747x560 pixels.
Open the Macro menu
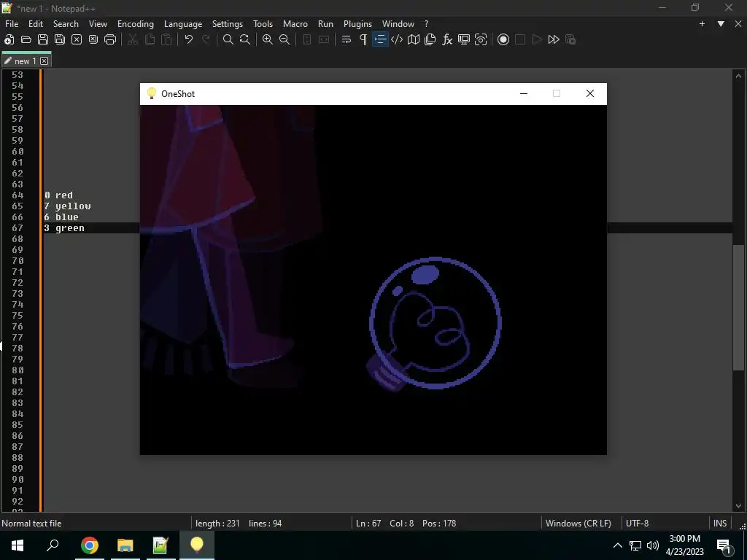[x=295, y=24]
